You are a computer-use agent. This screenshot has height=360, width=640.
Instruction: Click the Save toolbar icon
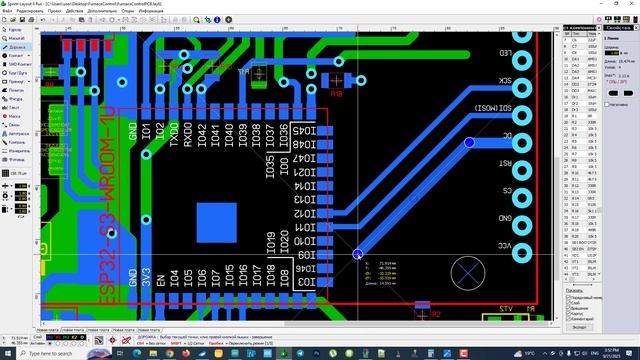click(x=22, y=20)
